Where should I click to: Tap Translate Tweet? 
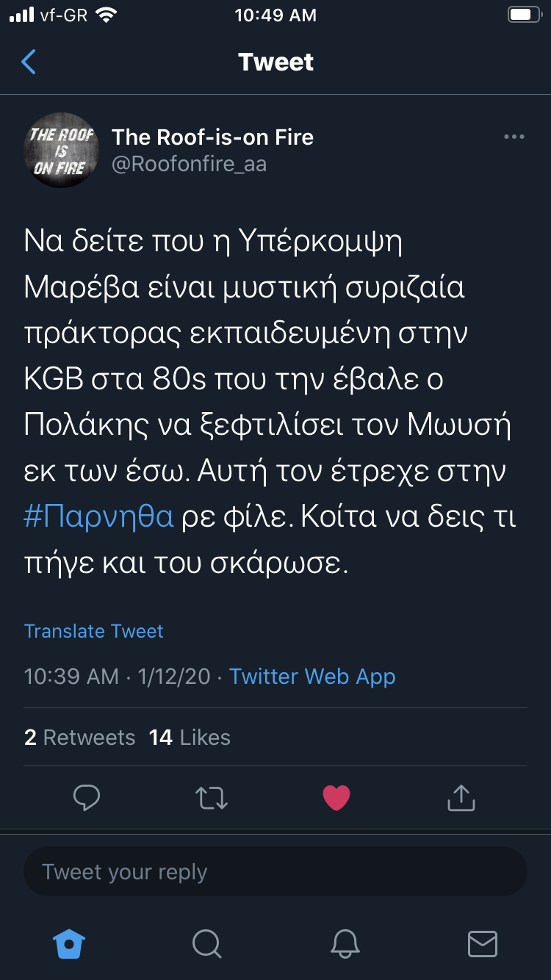(93, 631)
